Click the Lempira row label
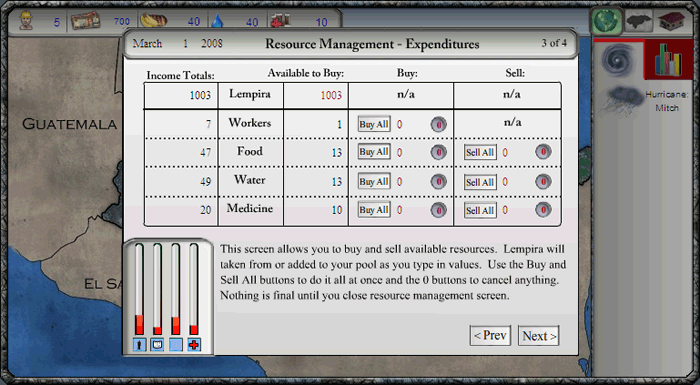This screenshot has height=385, width=700. click(x=250, y=94)
